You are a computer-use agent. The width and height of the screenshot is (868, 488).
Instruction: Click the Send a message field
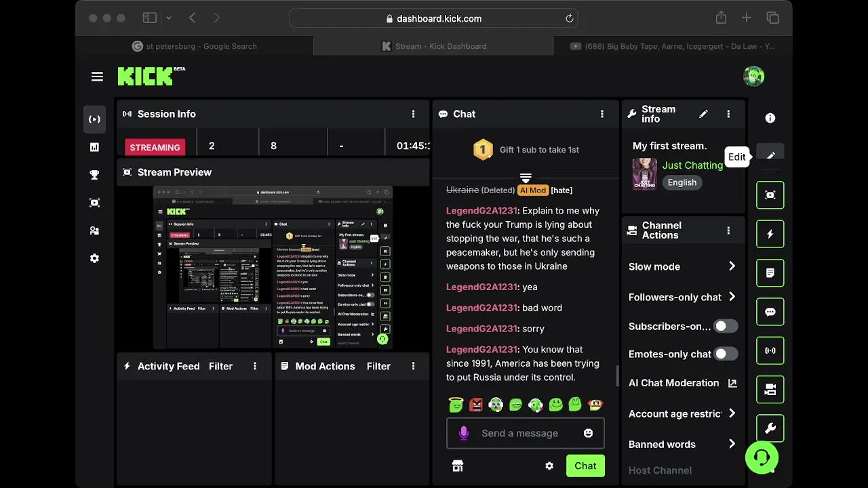coord(525,433)
